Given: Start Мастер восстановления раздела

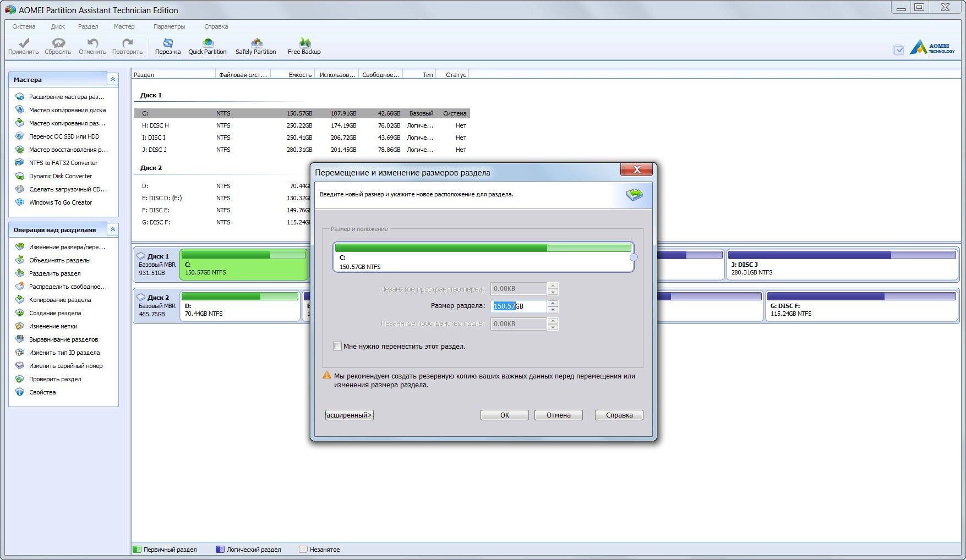Looking at the screenshot, I should 62,150.
